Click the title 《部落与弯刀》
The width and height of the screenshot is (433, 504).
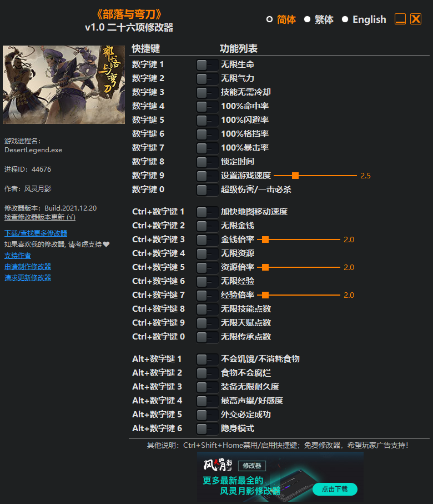coord(129,14)
